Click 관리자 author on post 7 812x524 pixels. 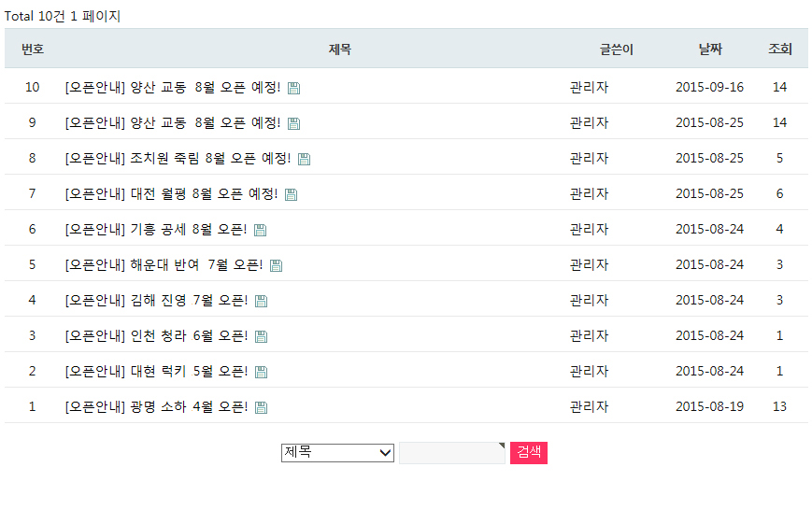589,193
